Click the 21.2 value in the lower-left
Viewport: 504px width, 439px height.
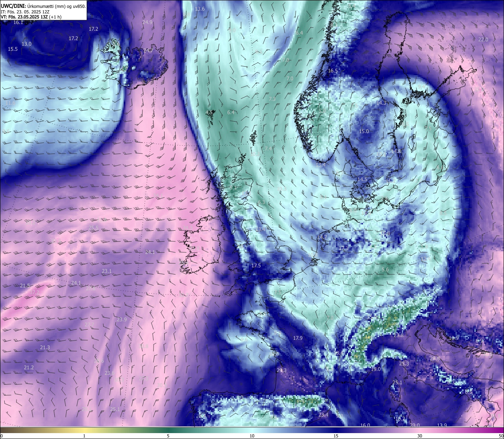click(29, 368)
